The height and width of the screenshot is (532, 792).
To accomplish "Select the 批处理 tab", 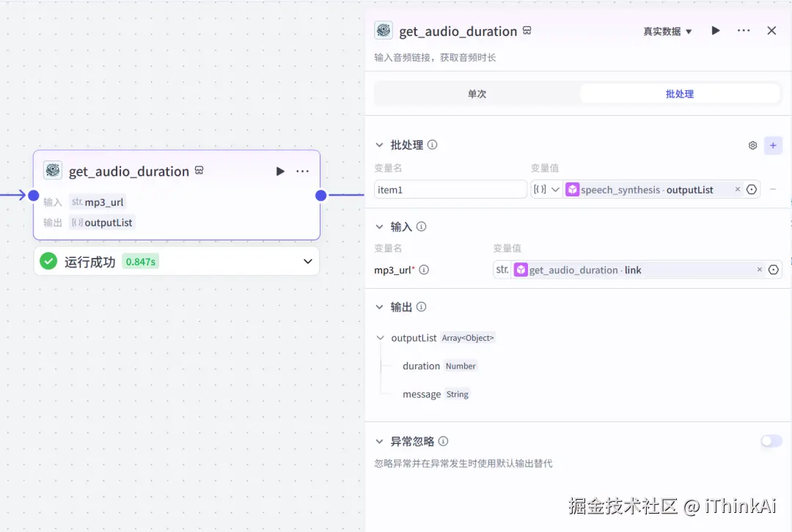I will pos(679,93).
